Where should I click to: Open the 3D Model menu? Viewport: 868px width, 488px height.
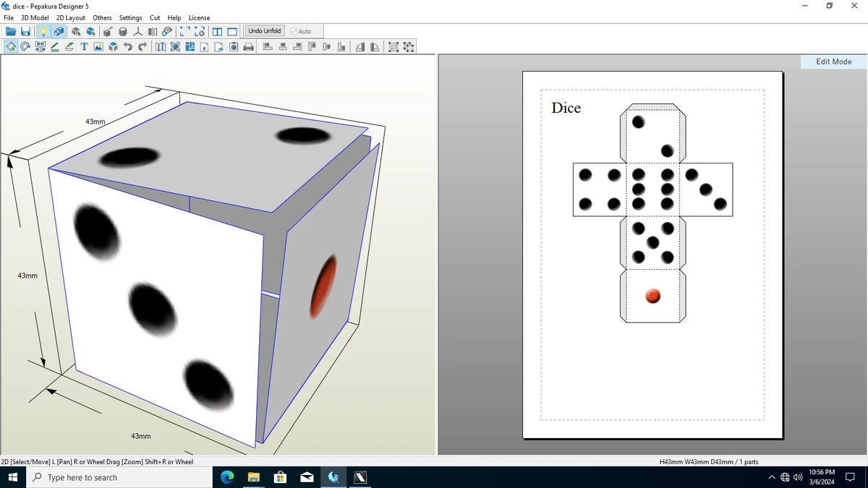coord(35,18)
